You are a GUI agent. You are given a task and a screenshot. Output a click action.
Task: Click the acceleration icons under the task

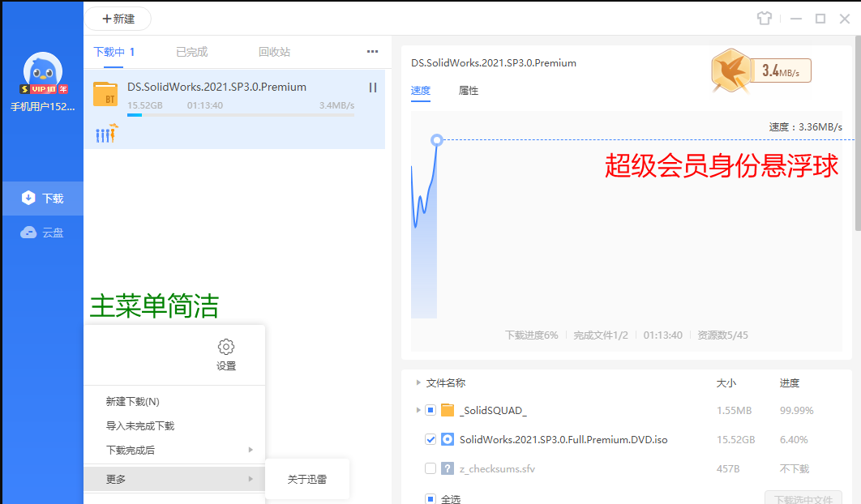coord(106,133)
